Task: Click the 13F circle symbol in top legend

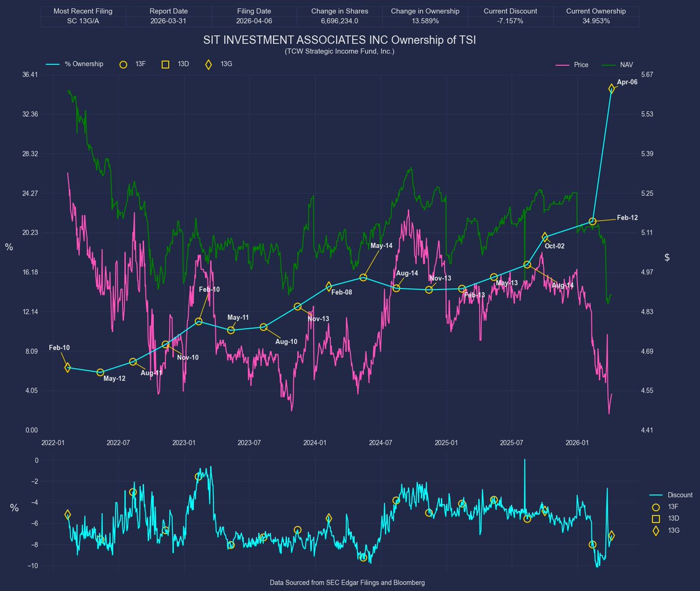Action: coord(123,64)
